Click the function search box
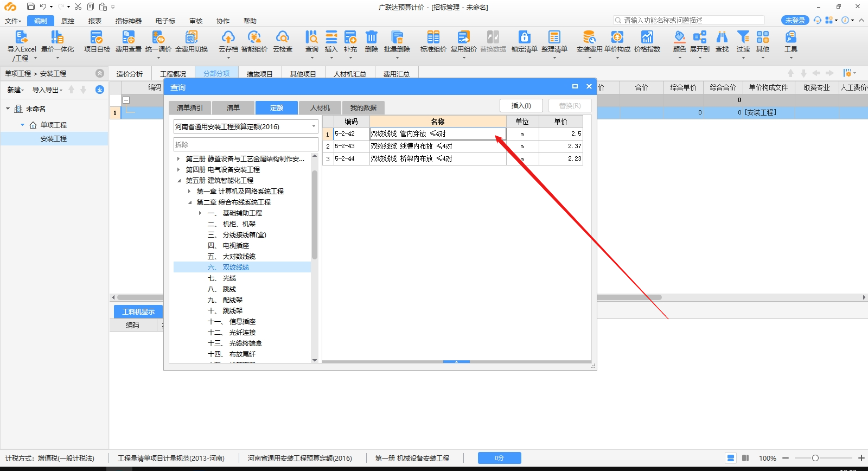Screen dimensions: 868x471 click(689, 20)
